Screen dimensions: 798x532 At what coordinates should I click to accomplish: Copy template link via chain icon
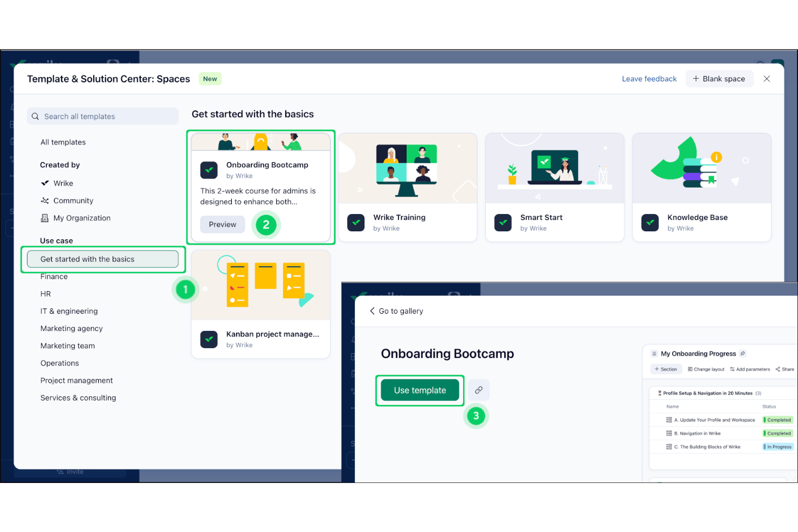pos(478,390)
